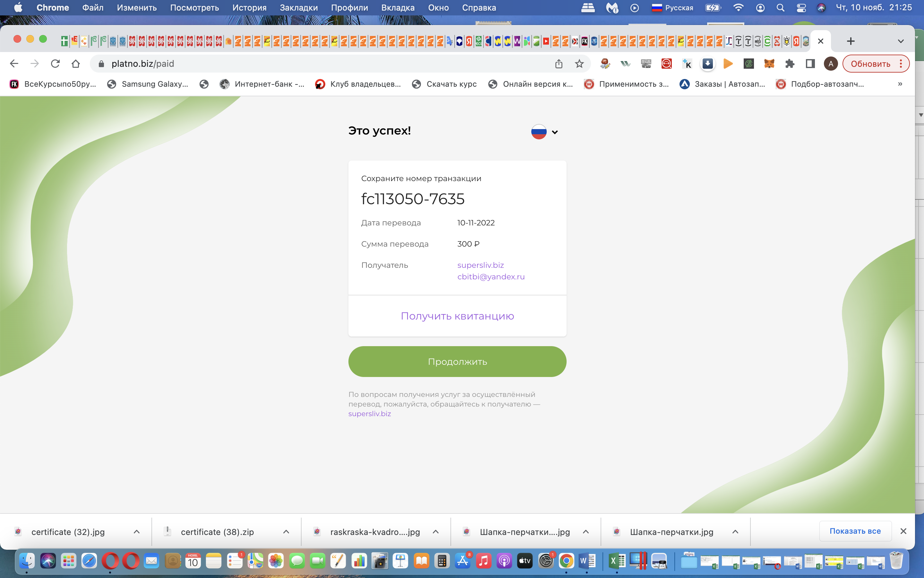Open the blue download-arrow extension
The image size is (924, 578).
pos(707,64)
